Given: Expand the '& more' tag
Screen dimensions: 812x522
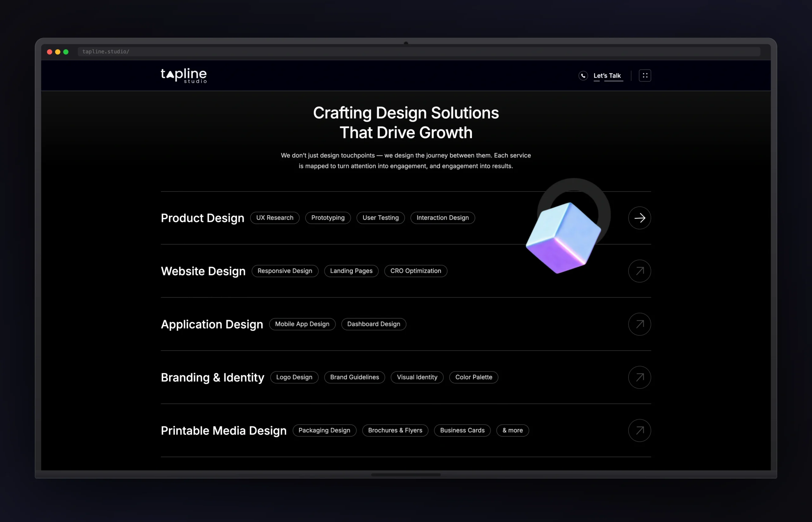Looking at the screenshot, I should pos(512,430).
